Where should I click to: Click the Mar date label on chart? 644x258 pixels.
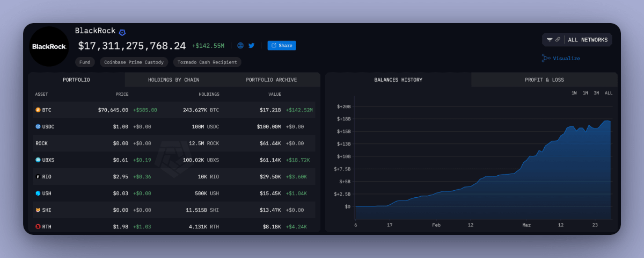pos(526,225)
